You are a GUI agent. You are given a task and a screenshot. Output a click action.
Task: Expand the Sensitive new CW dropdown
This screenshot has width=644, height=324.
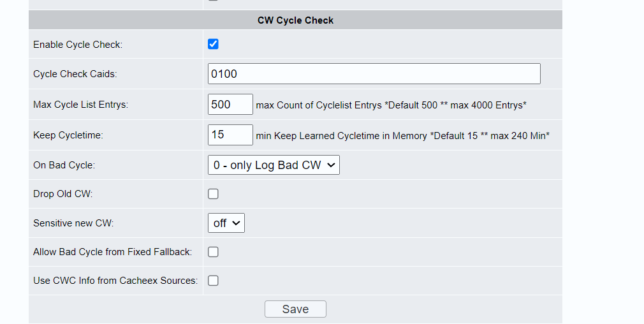226,223
